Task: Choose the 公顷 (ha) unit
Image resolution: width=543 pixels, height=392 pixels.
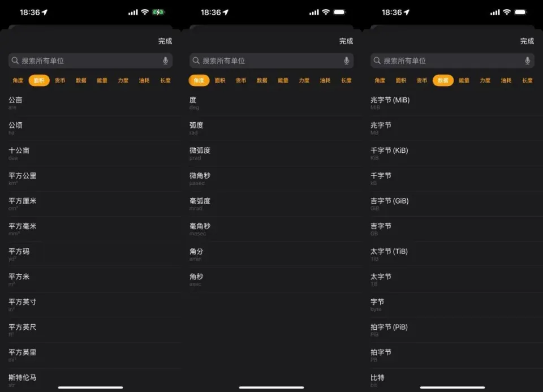Action: (90, 128)
